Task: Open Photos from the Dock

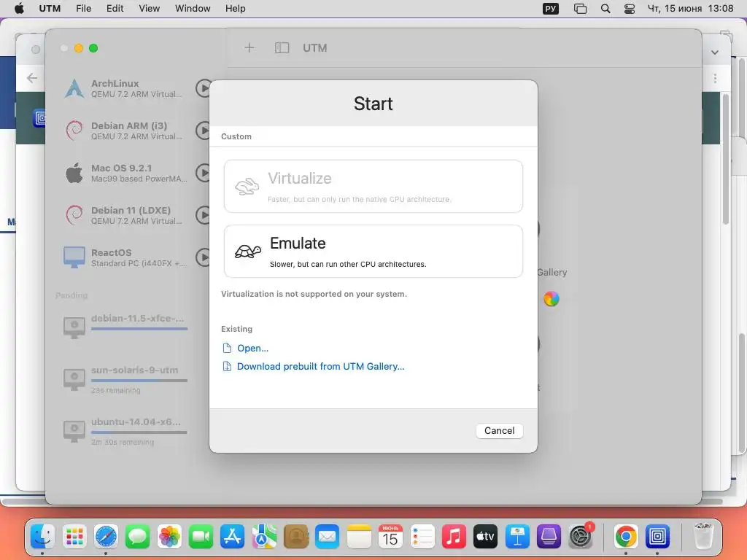Action: coord(169,537)
